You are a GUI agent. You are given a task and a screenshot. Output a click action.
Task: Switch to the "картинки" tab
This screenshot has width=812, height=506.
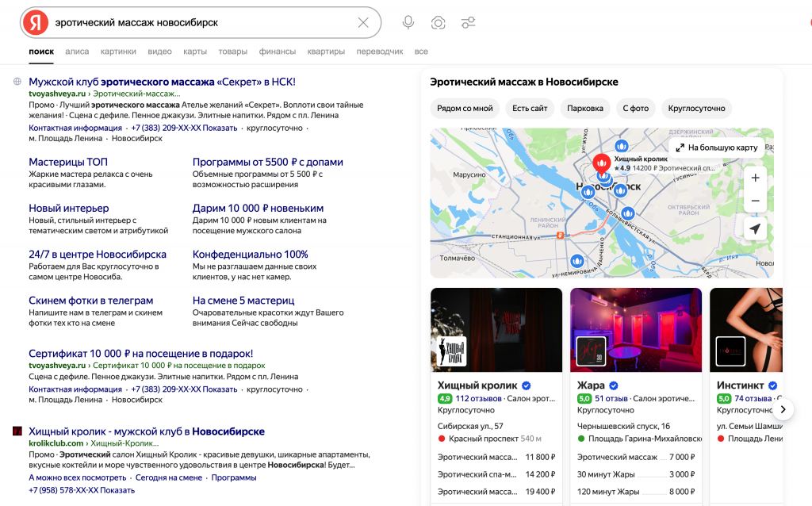118,52
